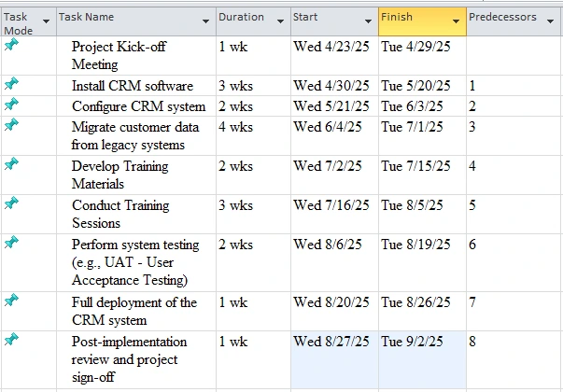563x392 pixels.
Task: Click the 4 wks duration cell
Action: (235, 127)
